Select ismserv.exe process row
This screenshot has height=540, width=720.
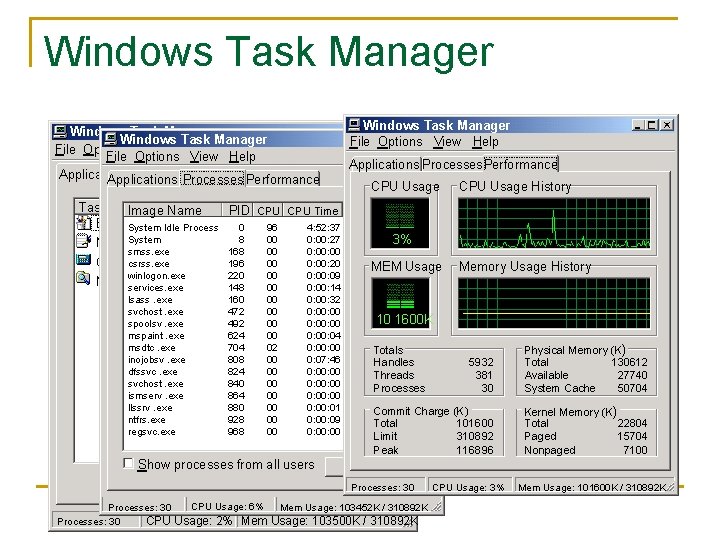coord(233,395)
